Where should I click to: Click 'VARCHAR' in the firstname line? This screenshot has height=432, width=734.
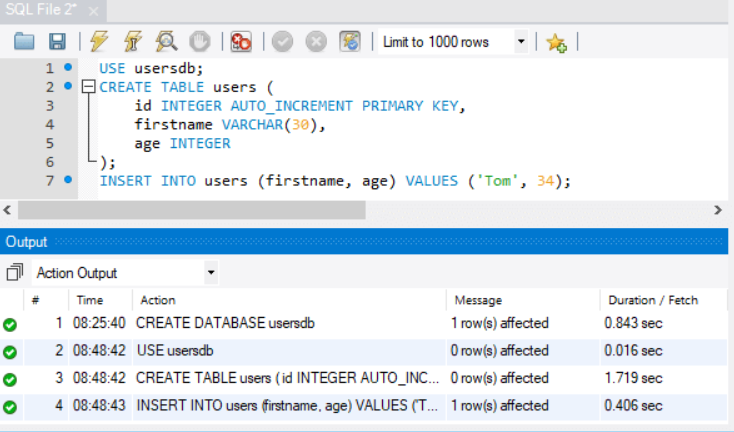252,124
